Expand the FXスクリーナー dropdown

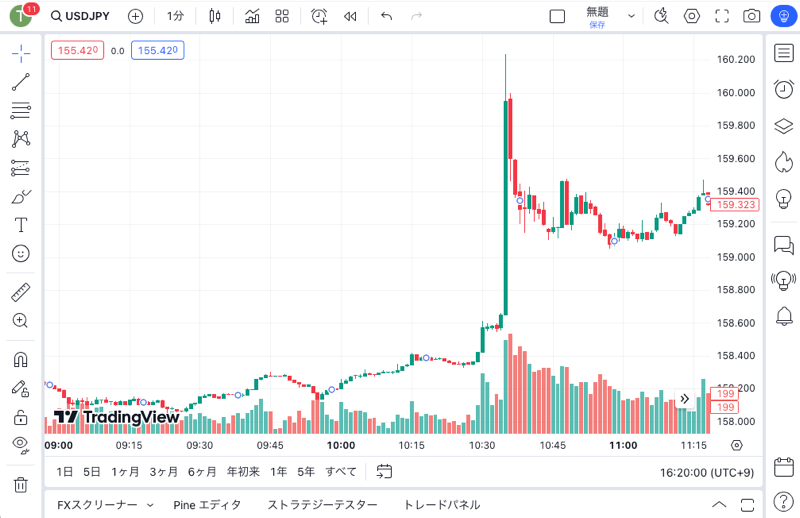(x=150, y=505)
